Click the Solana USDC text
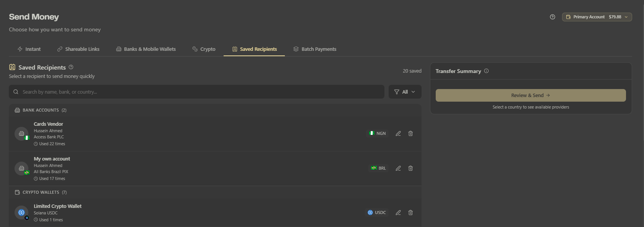Screen dimensions: 644x227 [46, 213]
